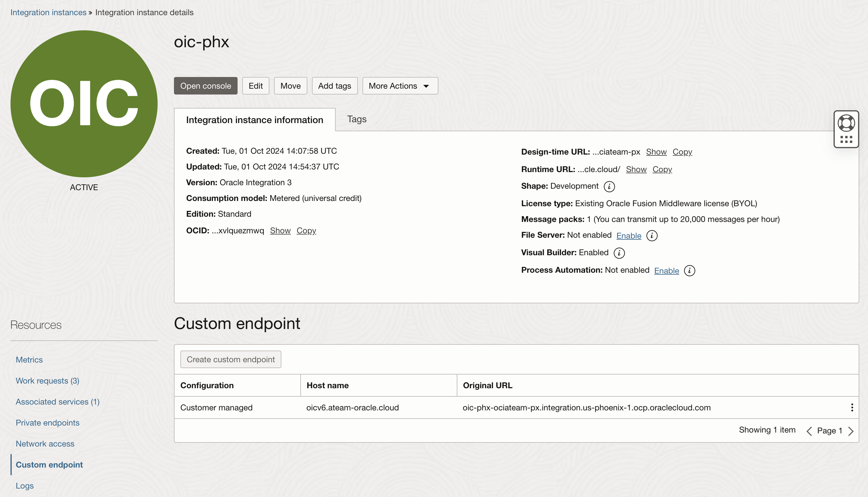Open Network access in Resources list
Image resolution: width=868 pixels, height=497 pixels.
(45, 444)
